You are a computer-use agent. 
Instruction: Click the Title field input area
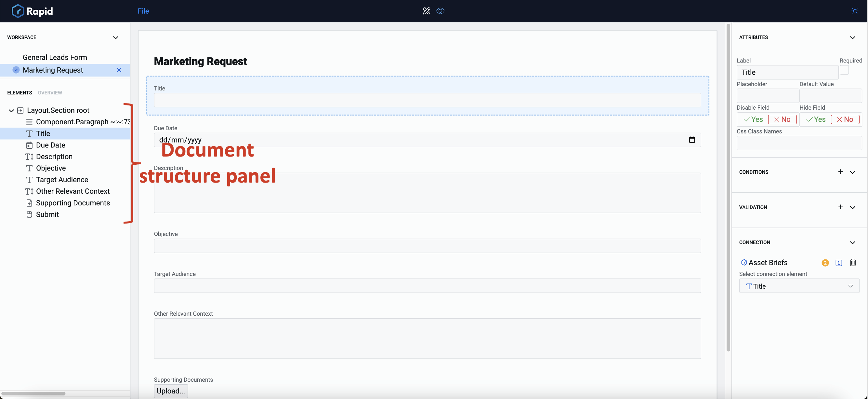click(427, 100)
